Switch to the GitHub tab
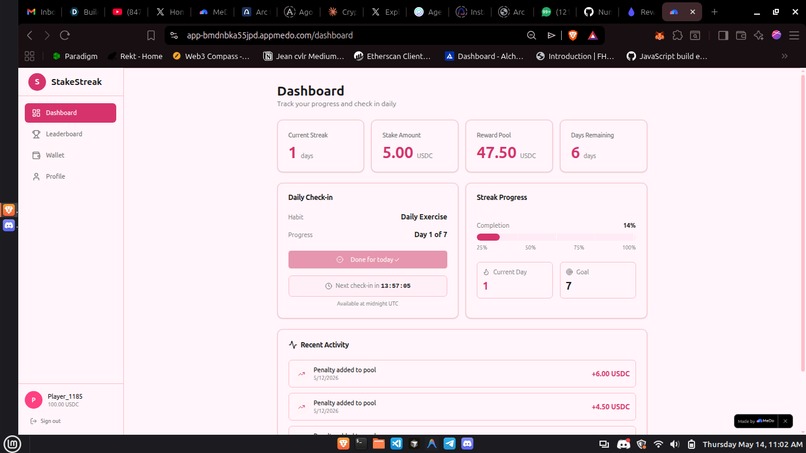806x453 pixels. 598,12
